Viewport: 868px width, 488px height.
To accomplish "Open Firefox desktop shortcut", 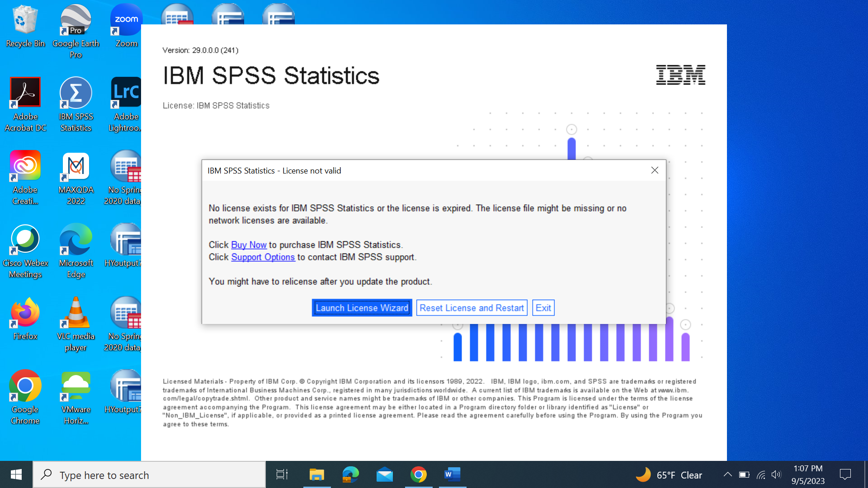I will click(x=25, y=319).
